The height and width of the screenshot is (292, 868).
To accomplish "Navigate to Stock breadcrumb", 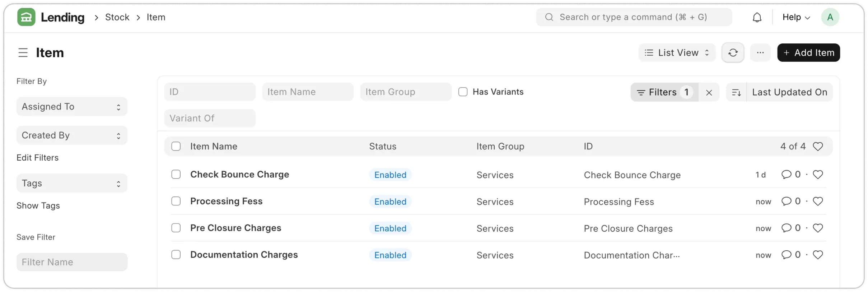I will click(x=117, y=17).
